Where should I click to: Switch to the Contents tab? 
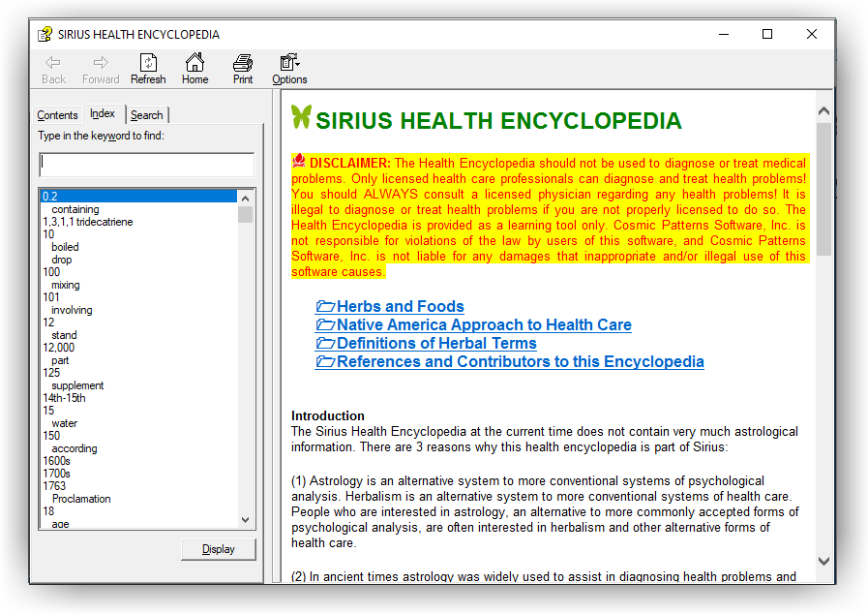[57, 115]
